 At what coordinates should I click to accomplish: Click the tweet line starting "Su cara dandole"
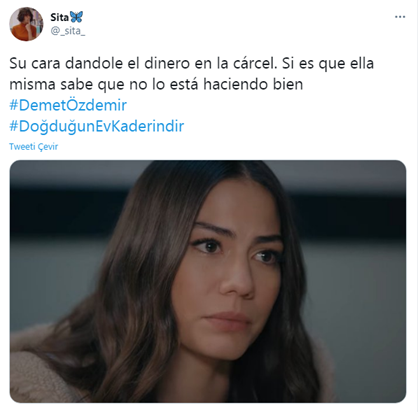191,63
